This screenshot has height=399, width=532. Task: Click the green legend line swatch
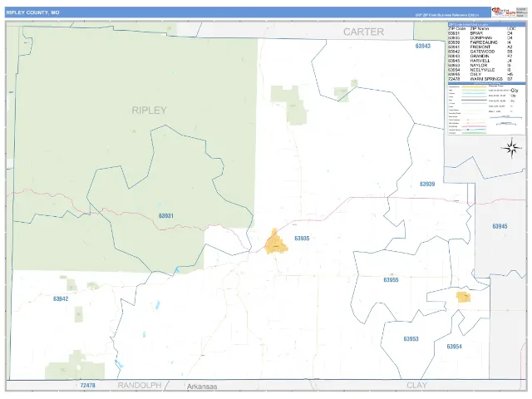(x=474, y=133)
